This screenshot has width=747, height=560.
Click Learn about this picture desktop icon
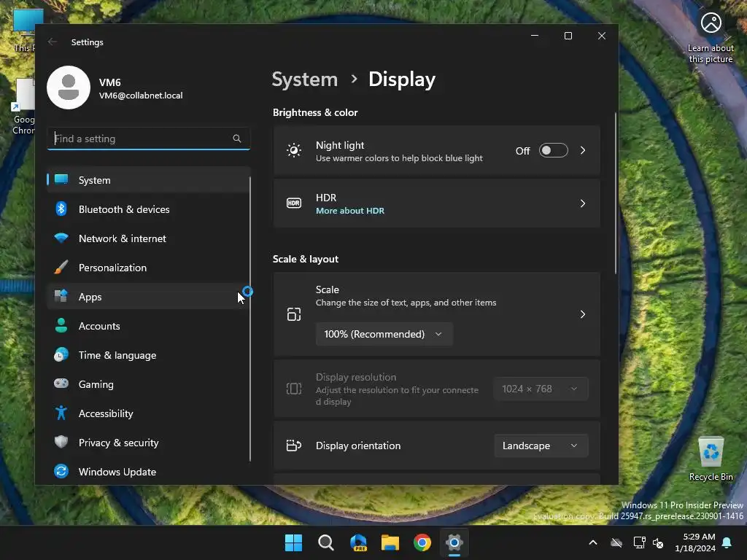point(711,38)
